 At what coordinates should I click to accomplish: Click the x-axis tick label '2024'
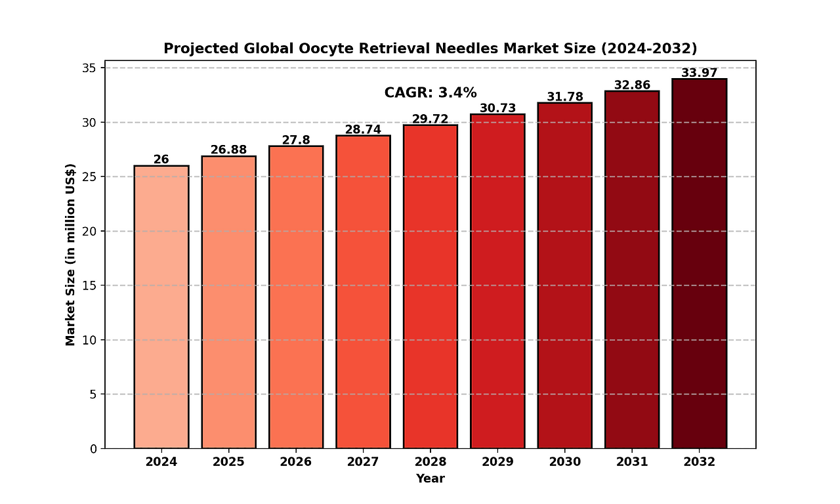pyautogui.click(x=161, y=462)
